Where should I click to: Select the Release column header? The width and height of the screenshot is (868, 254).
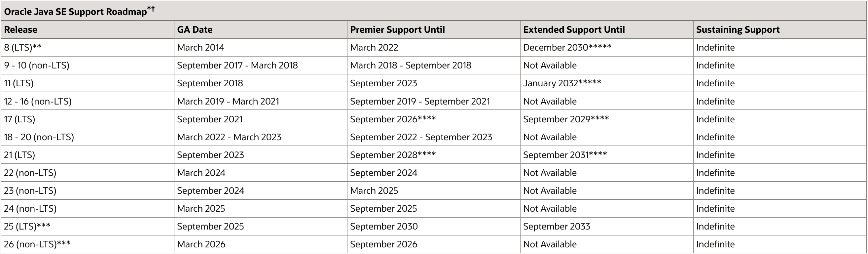point(20,30)
